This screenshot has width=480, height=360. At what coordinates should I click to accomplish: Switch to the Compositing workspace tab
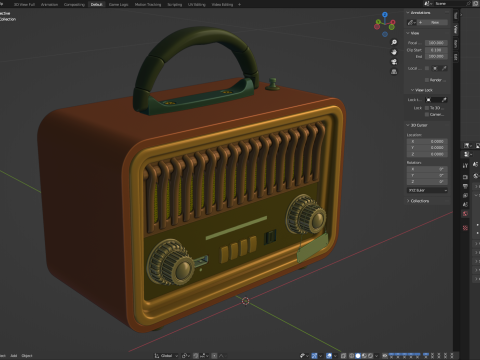[74, 4]
